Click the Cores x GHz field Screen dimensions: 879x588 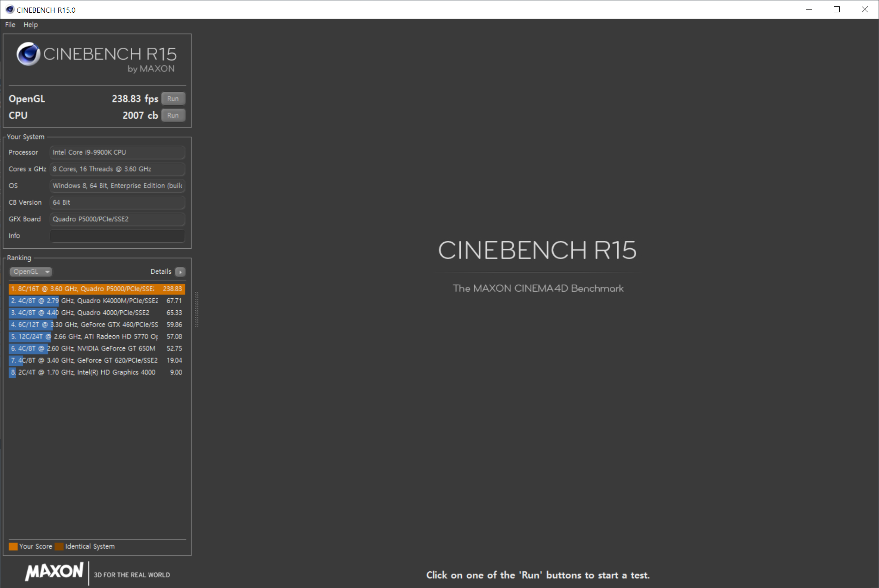point(117,169)
